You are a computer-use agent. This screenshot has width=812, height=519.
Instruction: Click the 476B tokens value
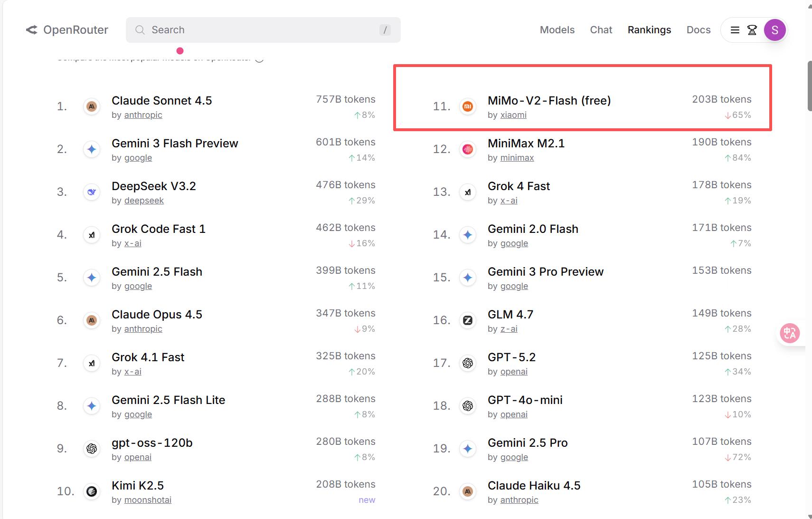(346, 185)
